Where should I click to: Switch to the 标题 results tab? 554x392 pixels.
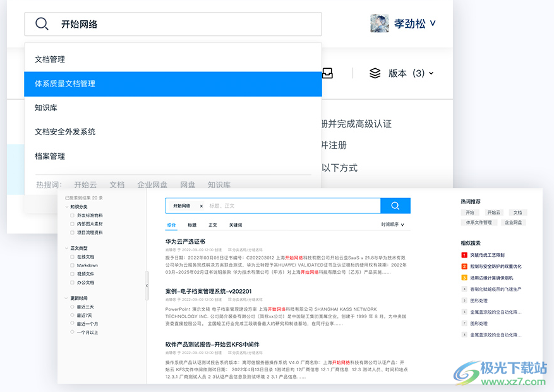coord(192,225)
